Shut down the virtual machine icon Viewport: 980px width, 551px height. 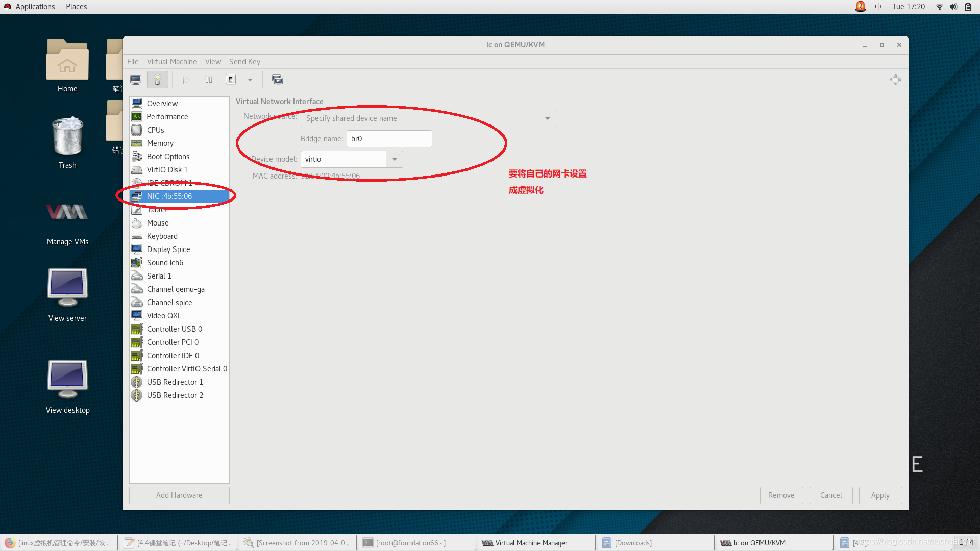click(x=231, y=80)
